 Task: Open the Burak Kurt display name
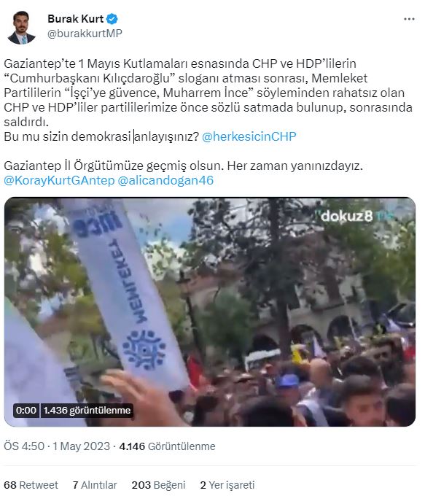(75, 19)
